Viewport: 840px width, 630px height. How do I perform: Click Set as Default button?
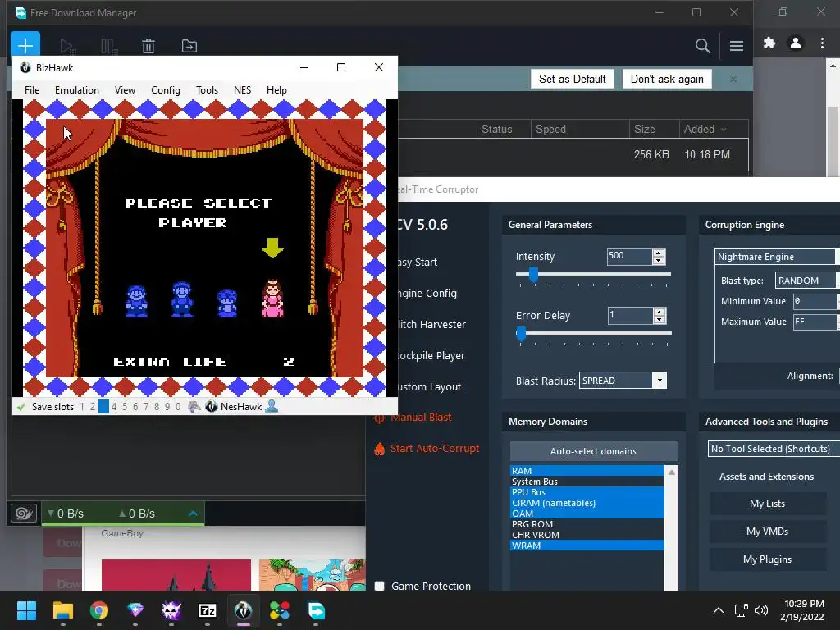click(x=572, y=79)
